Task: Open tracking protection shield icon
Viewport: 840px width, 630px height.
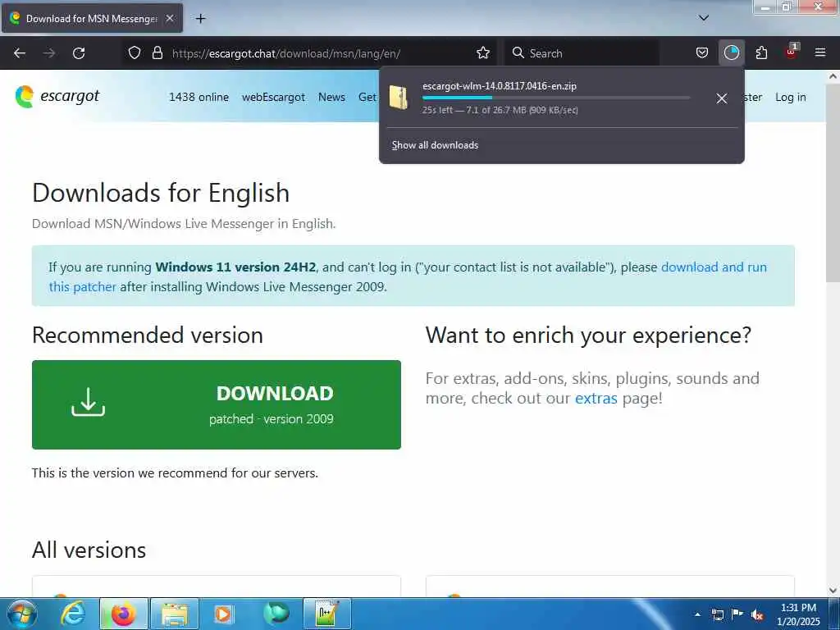Action: pyautogui.click(x=135, y=53)
